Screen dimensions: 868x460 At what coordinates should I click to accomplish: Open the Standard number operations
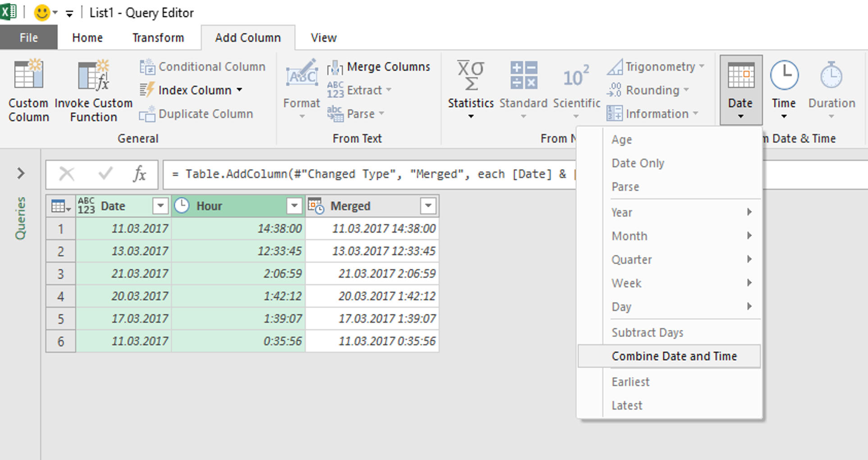click(523, 89)
